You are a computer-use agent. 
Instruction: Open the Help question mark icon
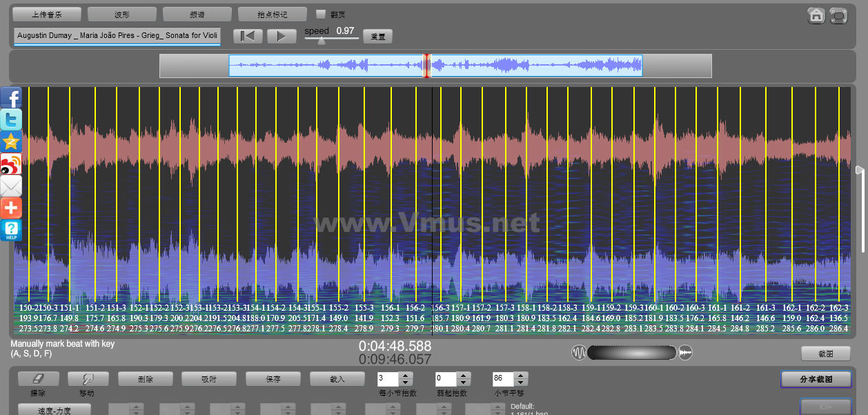[11, 230]
